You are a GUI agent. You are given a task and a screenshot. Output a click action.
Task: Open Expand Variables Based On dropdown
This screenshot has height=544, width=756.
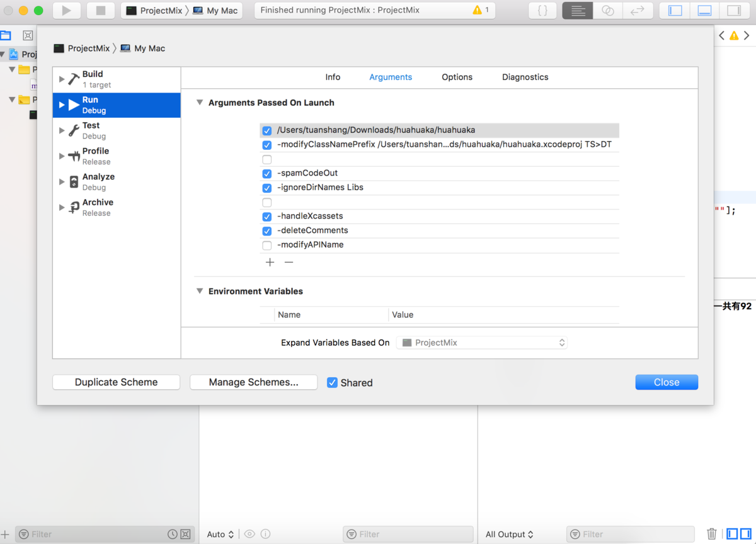(482, 343)
